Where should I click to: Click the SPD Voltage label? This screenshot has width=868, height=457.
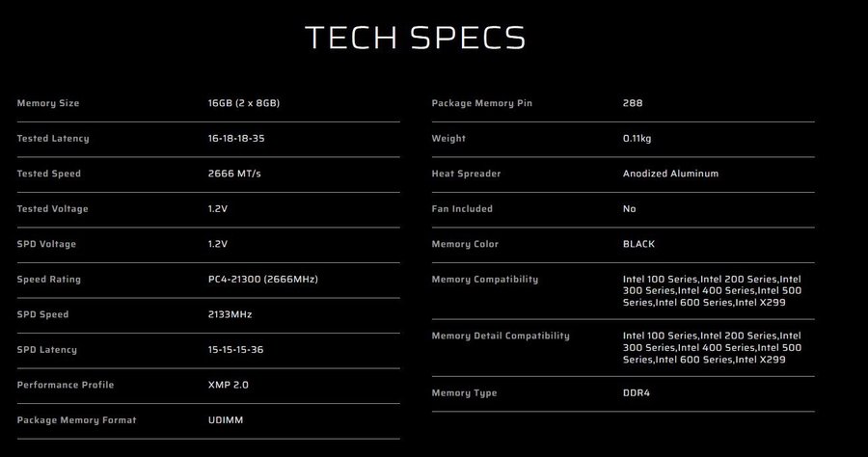[46, 244]
